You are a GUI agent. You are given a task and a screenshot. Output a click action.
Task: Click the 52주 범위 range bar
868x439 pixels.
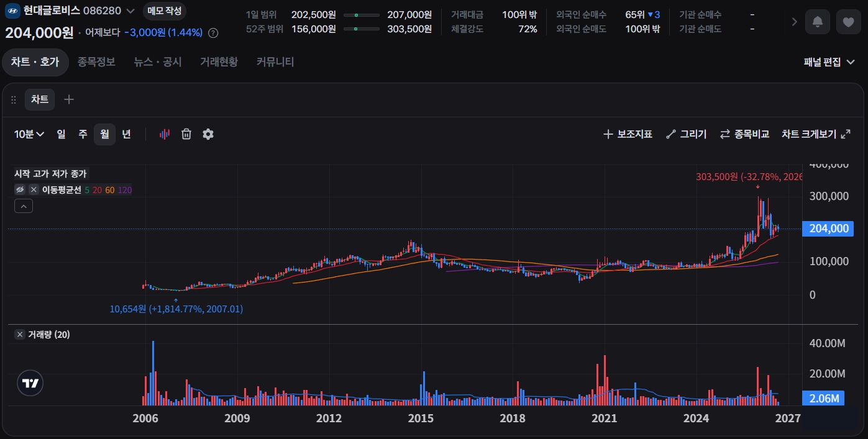(x=362, y=29)
